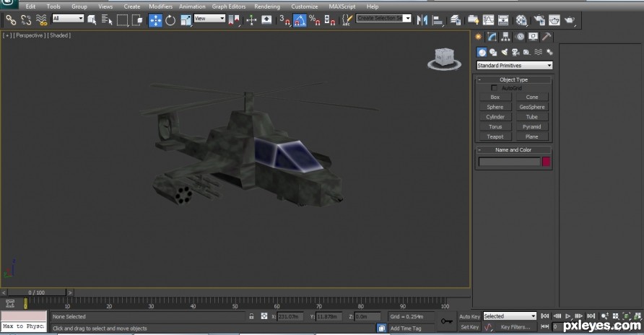Open the Curve Editor

[x=488, y=19]
